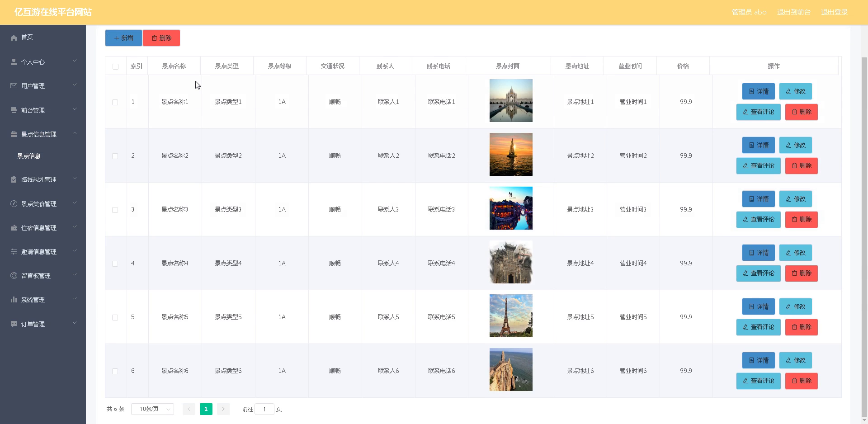Click the Taj Mahal cover thumbnail
868x424 pixels.
(x=511, y=100)
